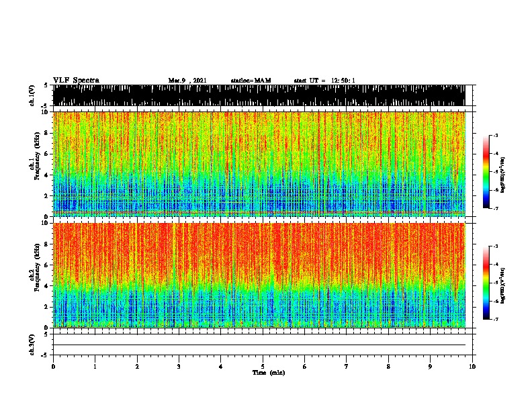The height and width of the screenshot is (411, 532).
Task: Click the ch.2 "Frequency (kHz)" axis label
Action: point(37,267)
